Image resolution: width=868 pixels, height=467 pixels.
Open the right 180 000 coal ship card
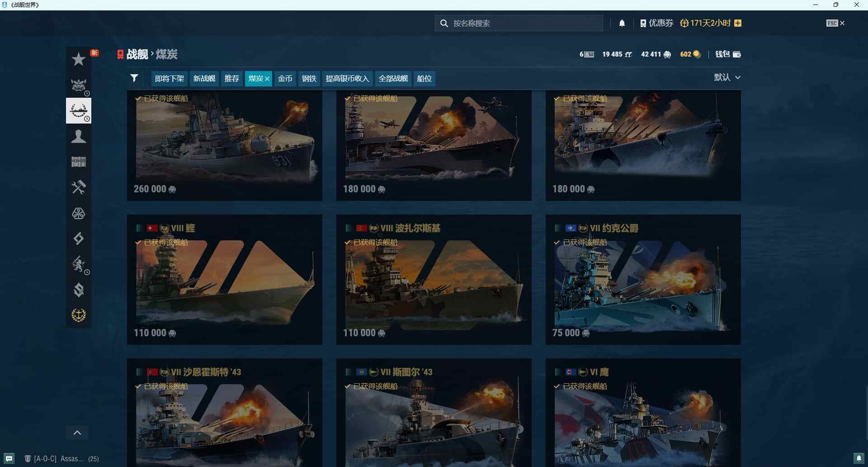coord(643,145)
